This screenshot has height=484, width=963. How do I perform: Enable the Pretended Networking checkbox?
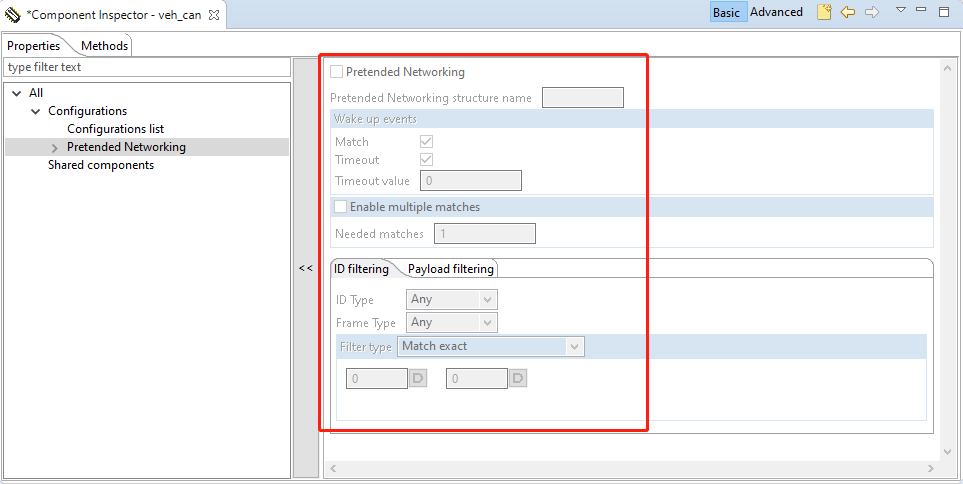pos(337,72)
